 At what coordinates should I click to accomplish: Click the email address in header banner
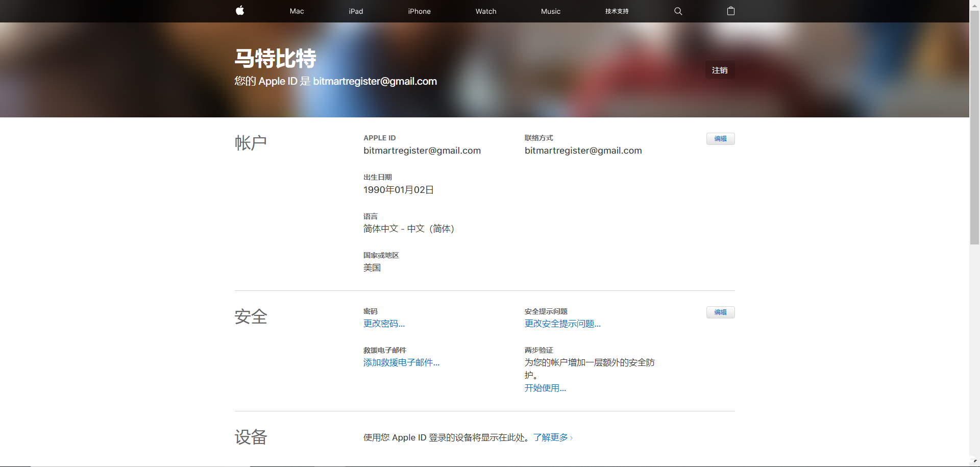point(375,81)
